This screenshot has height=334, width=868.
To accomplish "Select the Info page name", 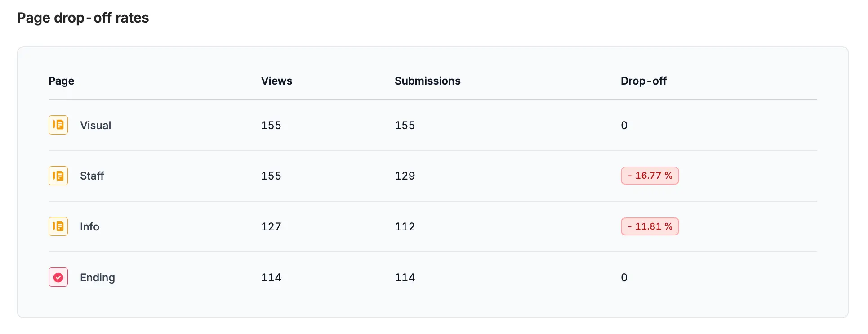I will (x=89, y=227).
